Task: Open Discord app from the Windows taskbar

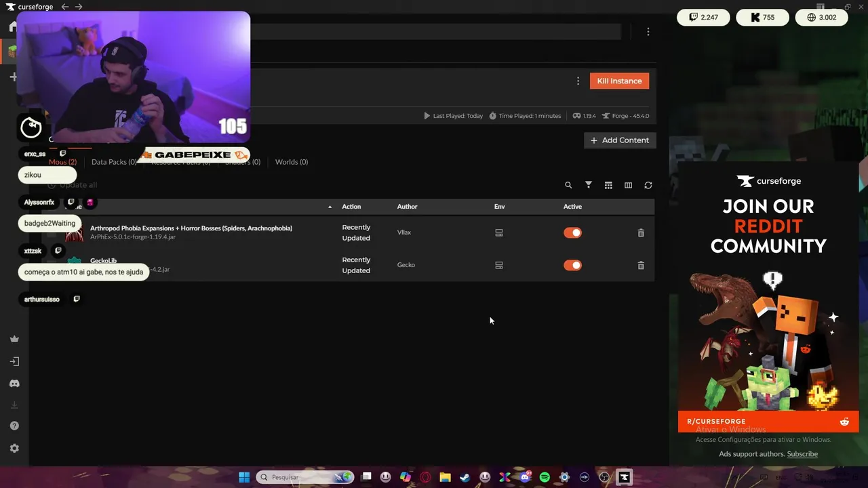Action: pos(525,477)
